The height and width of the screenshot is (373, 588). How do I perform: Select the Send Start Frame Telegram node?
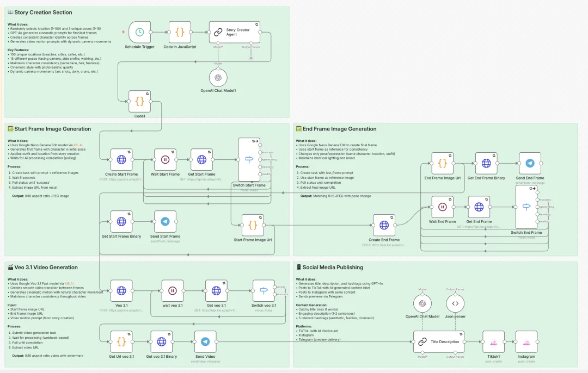click(x=165, y=222)
